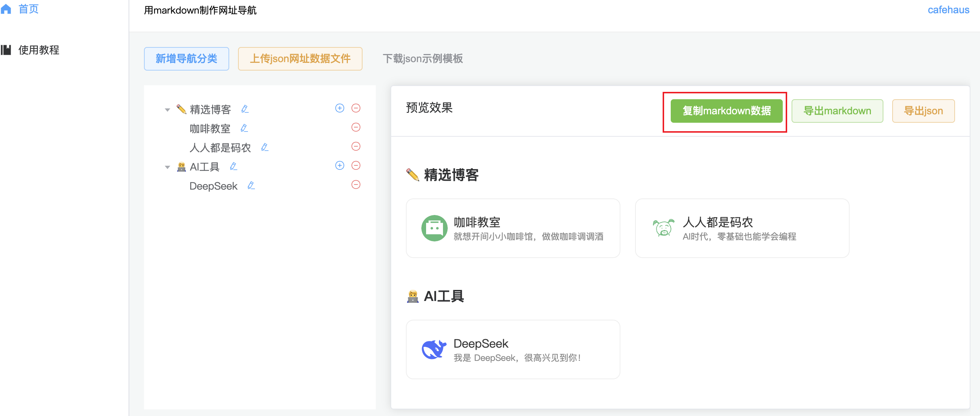Select 咖啡教室 in the tree
The image size is (980, 416).
tap(210, 129)
